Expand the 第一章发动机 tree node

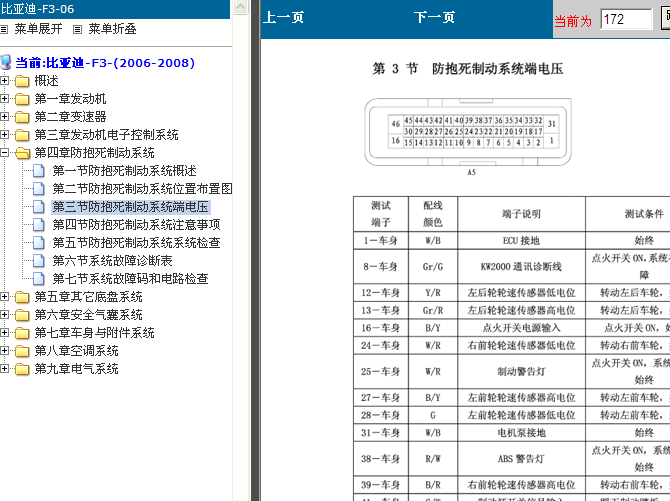pyautogui.click(x=4, y=98)
